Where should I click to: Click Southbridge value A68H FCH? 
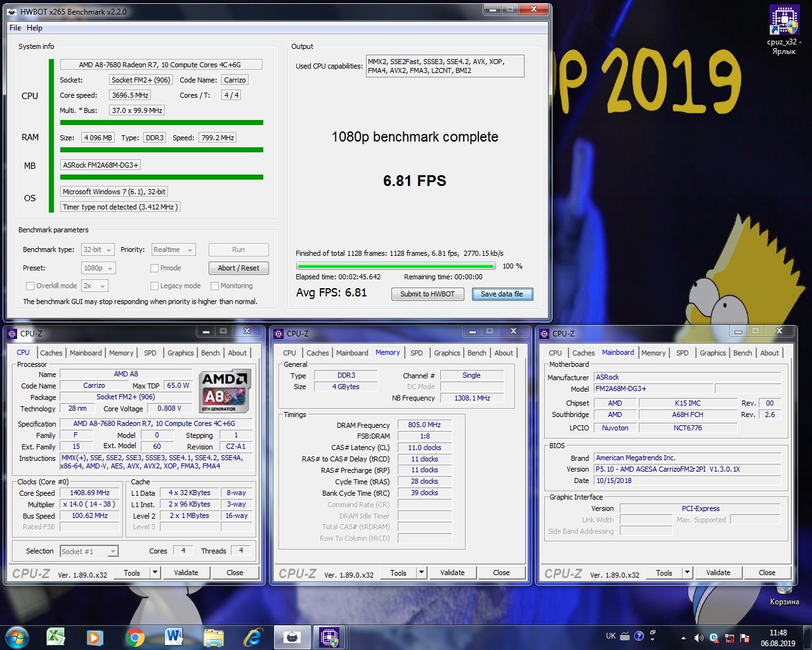click(688, 415)
